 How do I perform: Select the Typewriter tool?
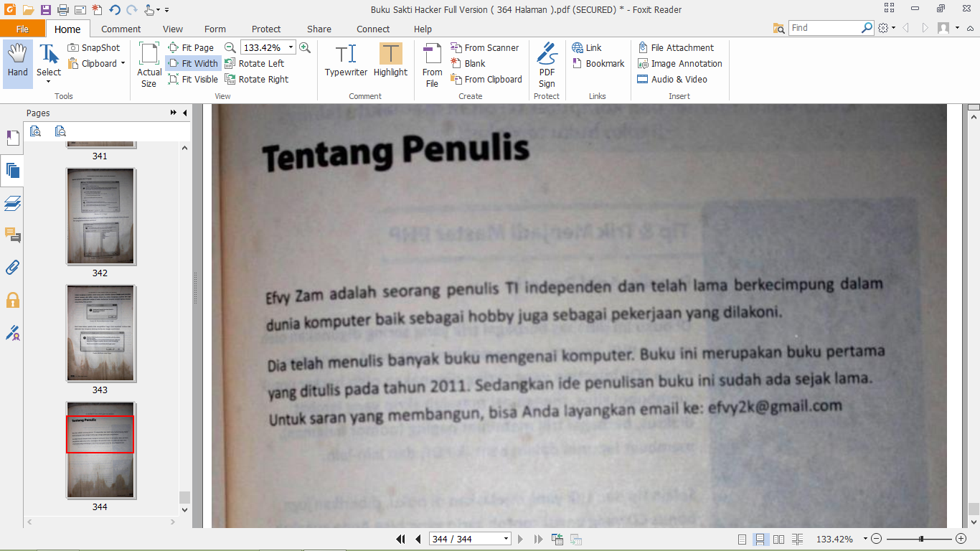346,60
